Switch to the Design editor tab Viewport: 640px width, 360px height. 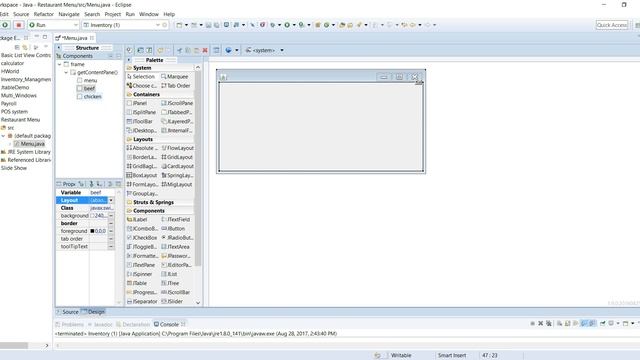[x=93, y=312]
